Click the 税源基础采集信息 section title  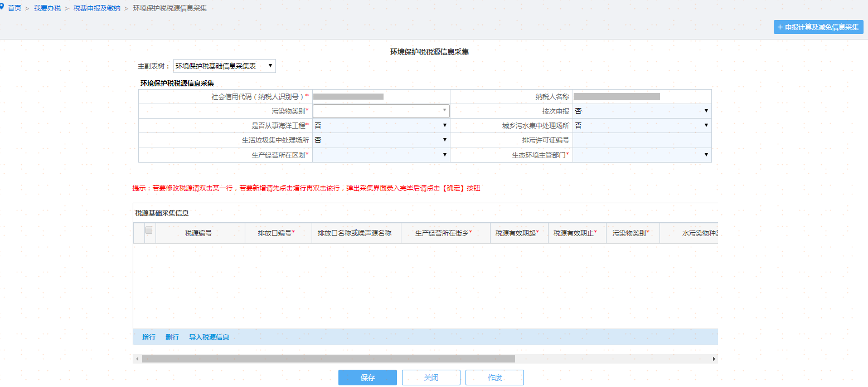click(162, 213)
